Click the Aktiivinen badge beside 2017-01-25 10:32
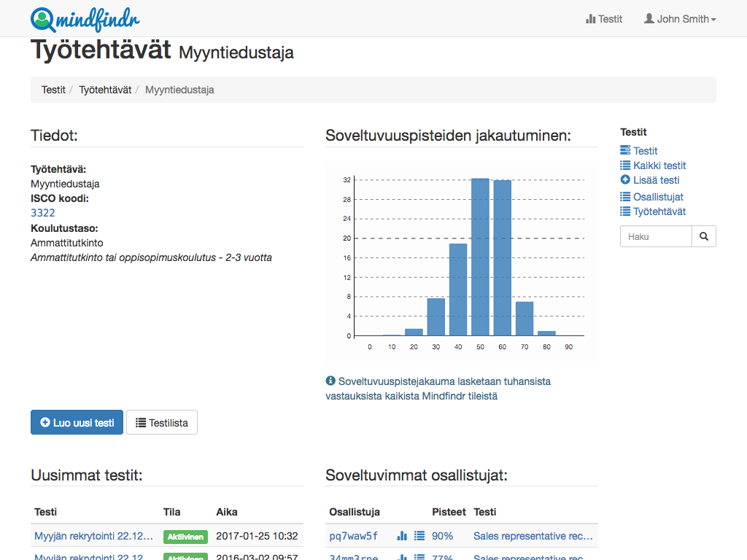747x560 pixels. point(186,537)
